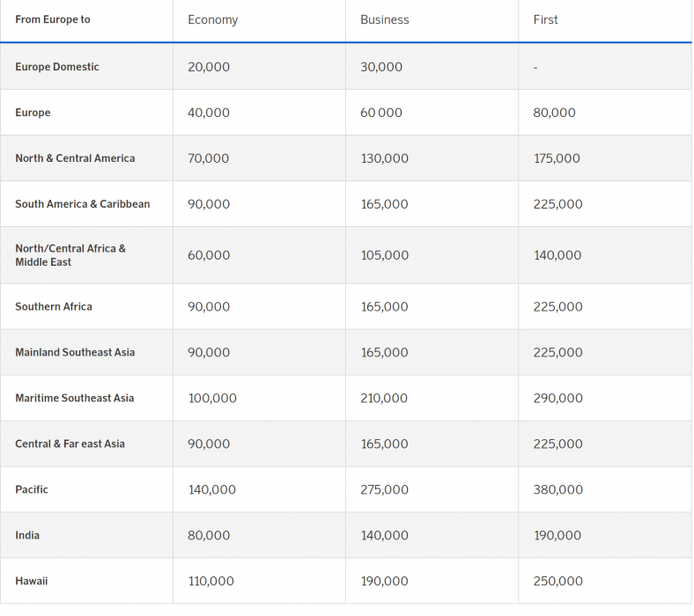
Task: Click the India row label
Action: 27,535
